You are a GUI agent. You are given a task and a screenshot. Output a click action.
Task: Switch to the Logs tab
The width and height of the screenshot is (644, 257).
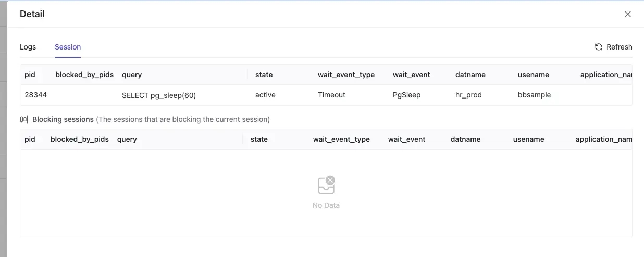point(28,47)
